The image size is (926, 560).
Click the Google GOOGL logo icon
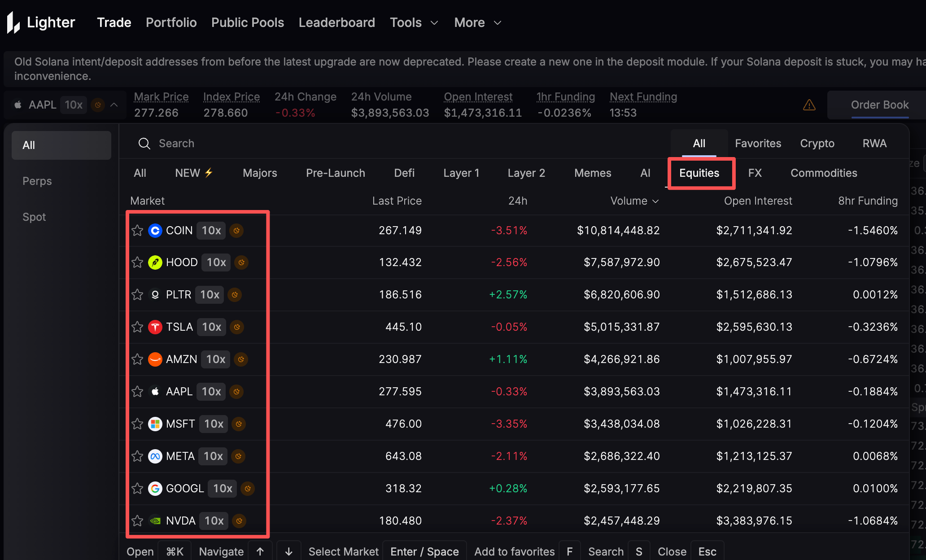tap(155, 489)
